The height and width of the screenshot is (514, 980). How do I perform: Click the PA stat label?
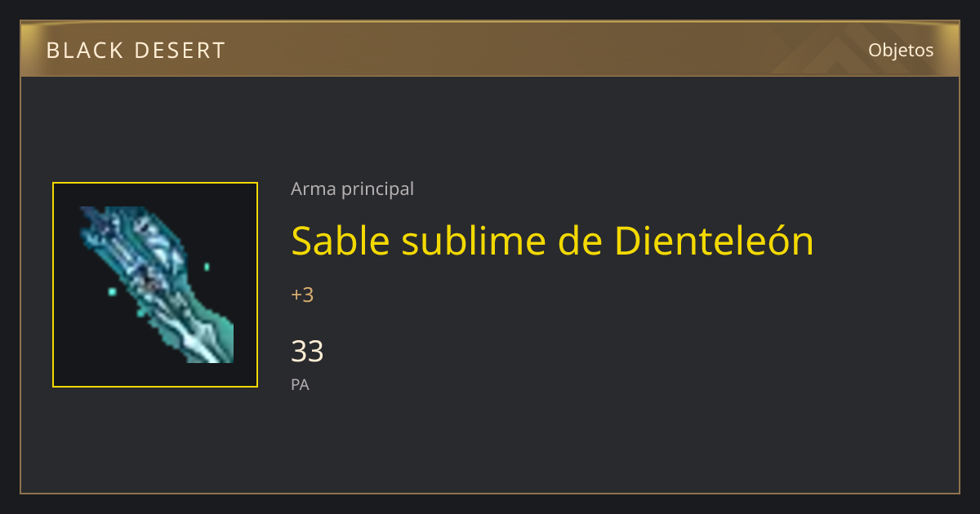click(300, 384)
